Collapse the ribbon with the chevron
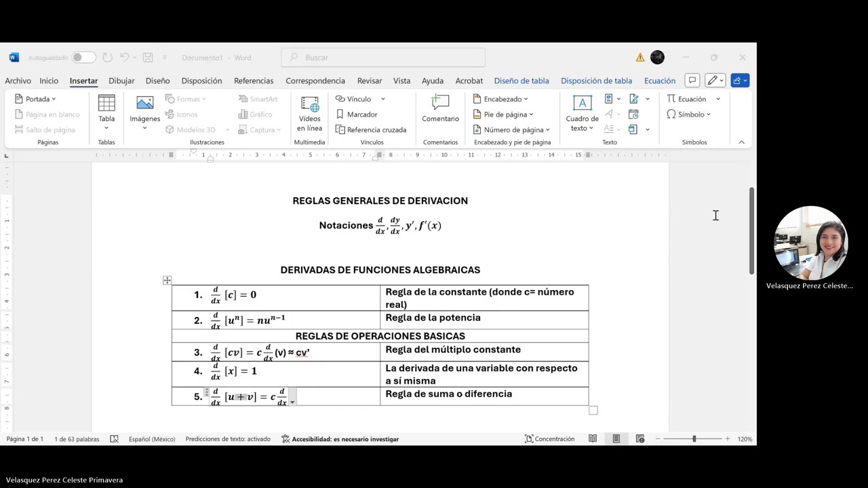Viewport: 868px width, 488px height. point(741,142)
